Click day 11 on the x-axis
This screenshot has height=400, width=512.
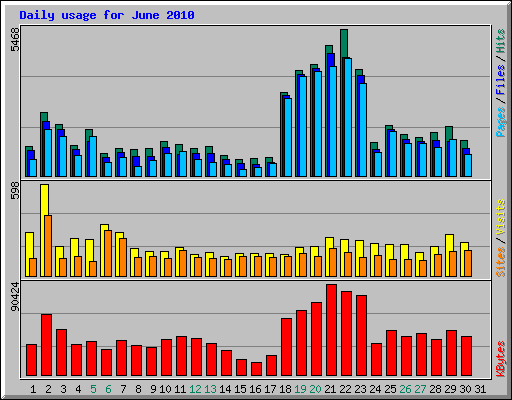180,389
